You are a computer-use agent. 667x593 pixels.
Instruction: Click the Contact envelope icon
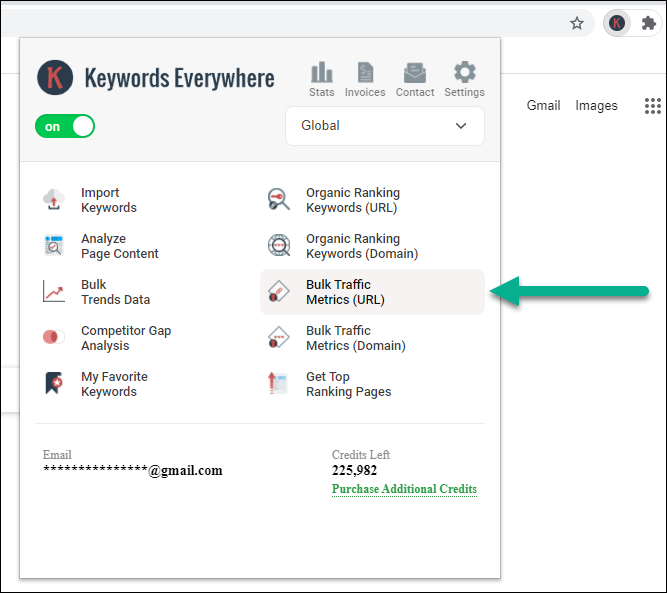tap(415, 72)
